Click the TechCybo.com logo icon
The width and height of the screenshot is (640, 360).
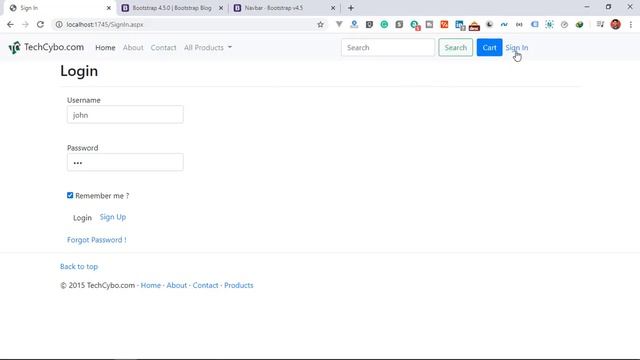(x=15, y=48)
